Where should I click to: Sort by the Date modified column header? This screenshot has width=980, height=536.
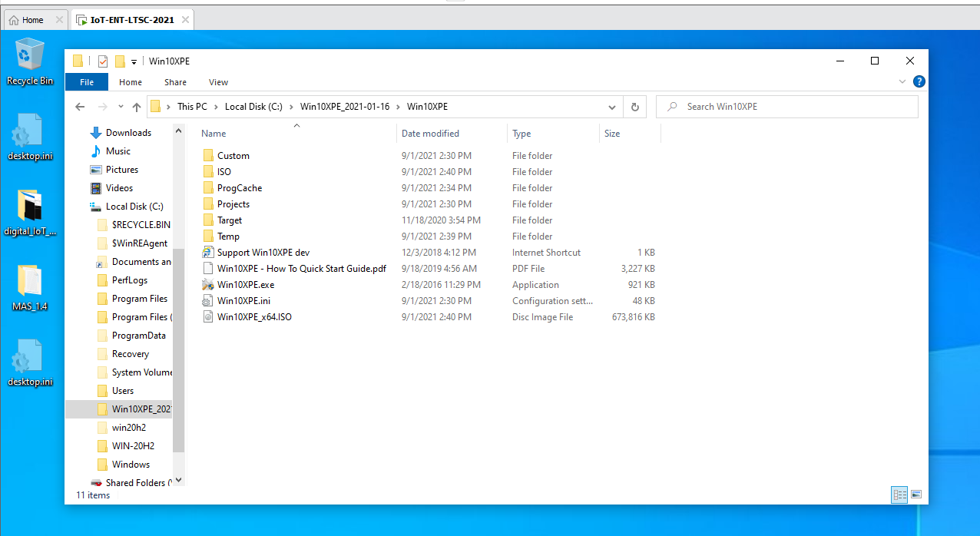[452, 134]
